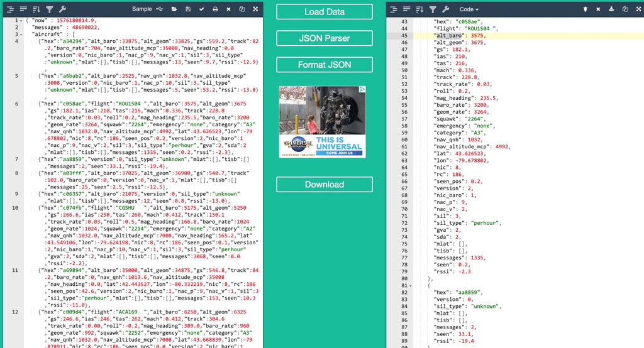Save the input with the floppy disk icon

187,9
